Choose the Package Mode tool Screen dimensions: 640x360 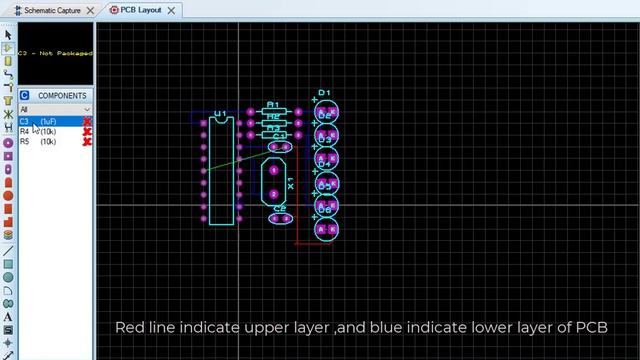click(8, 61)
